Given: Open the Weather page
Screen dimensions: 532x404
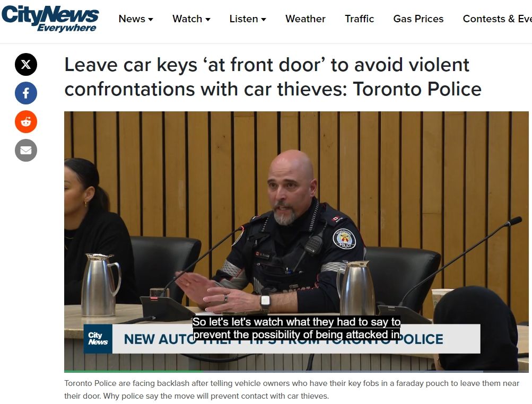Looking at the screenshot, I should tap(306, 19).
